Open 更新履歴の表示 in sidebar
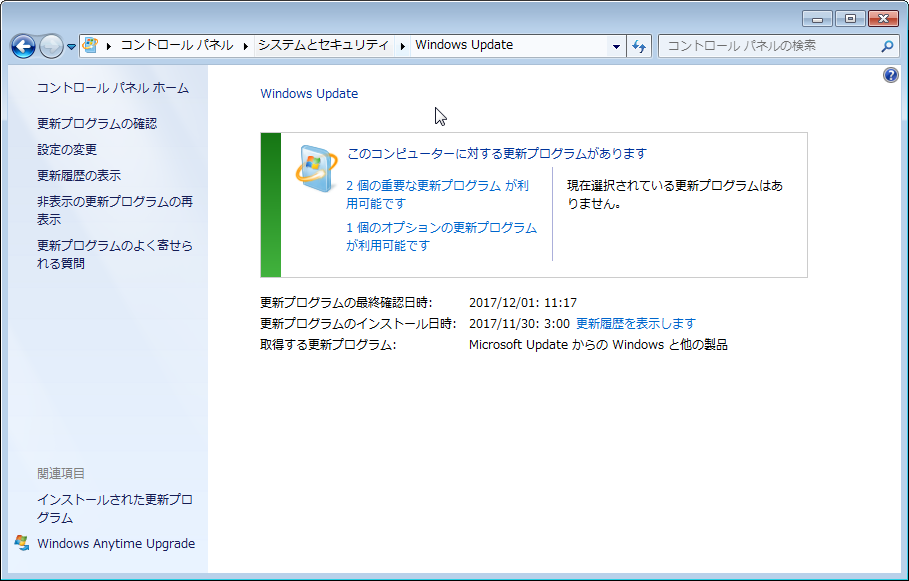 (79, 176)
